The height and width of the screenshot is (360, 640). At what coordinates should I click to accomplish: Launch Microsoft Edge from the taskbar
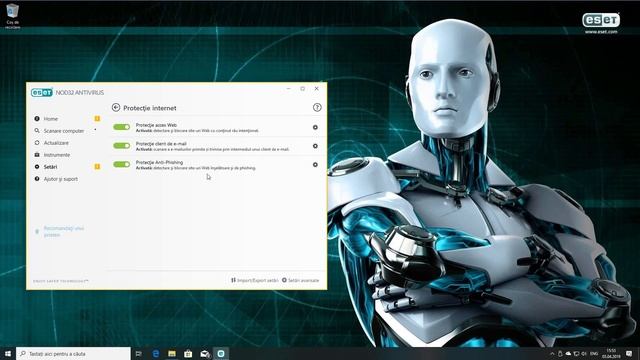156,353
